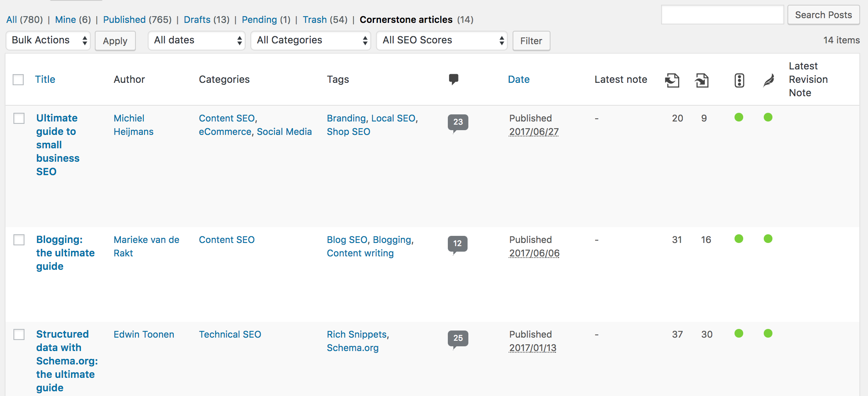
Task: Expand the All Categories dropdown
Action: click(x=310, y=40)
